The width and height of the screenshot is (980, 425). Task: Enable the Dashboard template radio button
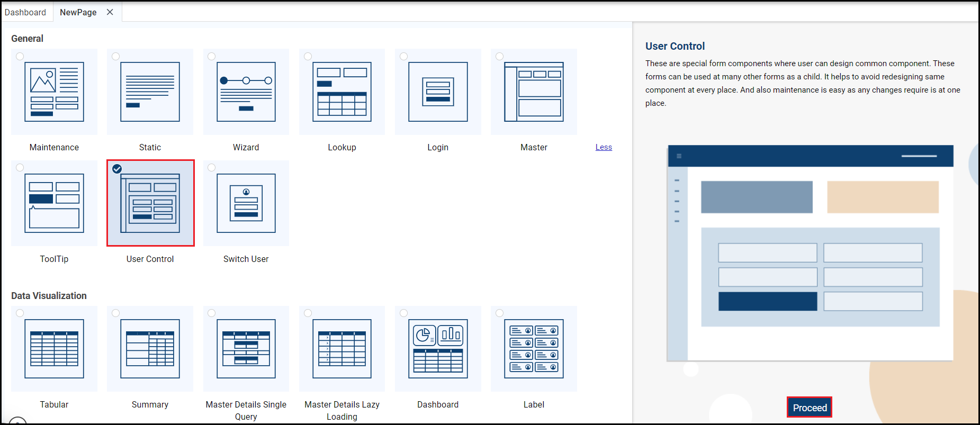click(x=404, y=313)
